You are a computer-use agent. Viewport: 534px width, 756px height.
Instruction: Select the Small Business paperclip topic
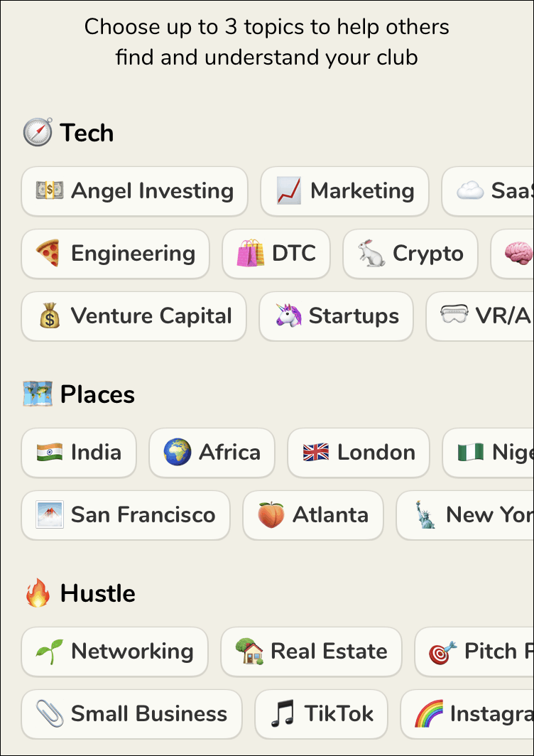[131, 714]
